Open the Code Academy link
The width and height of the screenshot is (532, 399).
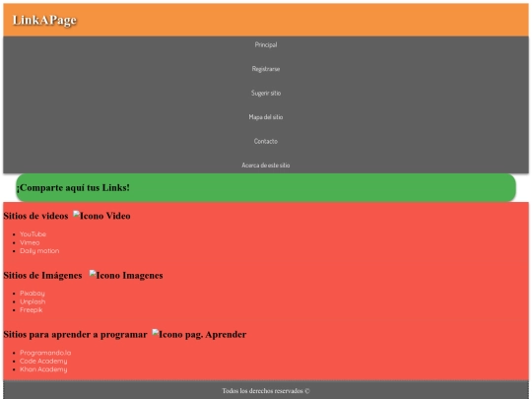43,361
